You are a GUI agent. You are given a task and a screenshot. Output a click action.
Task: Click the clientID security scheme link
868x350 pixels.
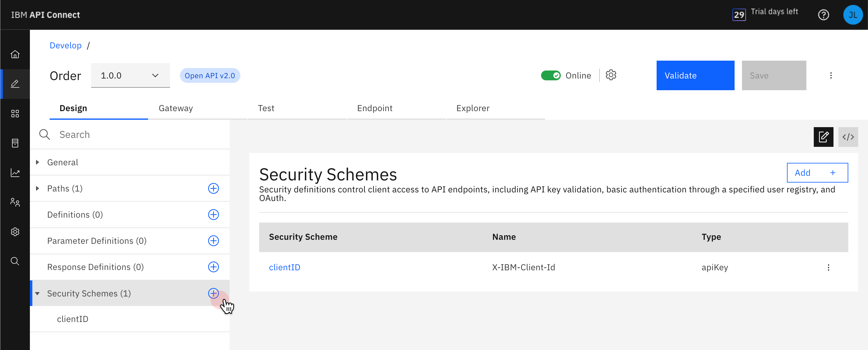284,267
